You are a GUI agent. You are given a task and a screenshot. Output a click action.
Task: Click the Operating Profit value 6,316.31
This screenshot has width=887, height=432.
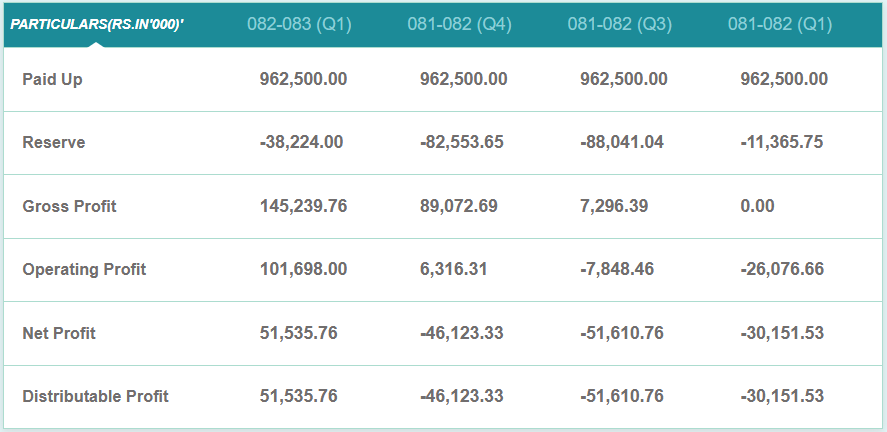tap(454, 269)
